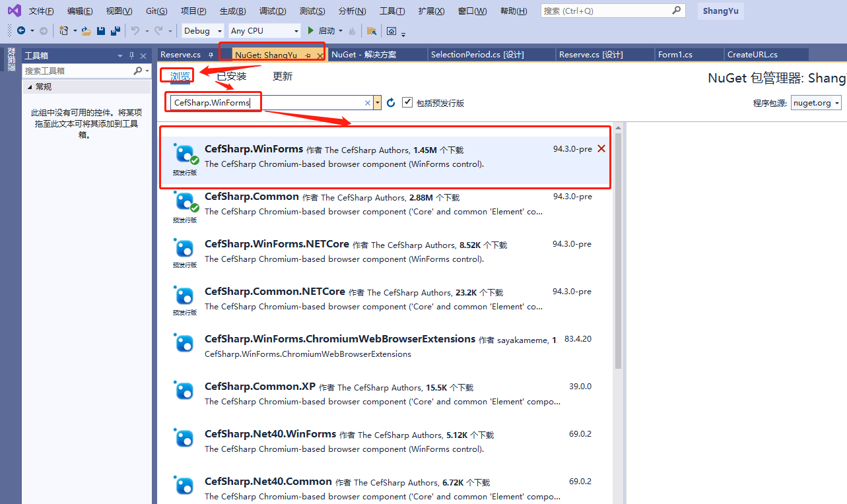Click the save all files icon
847x504 pixels.
click(116, 31)
